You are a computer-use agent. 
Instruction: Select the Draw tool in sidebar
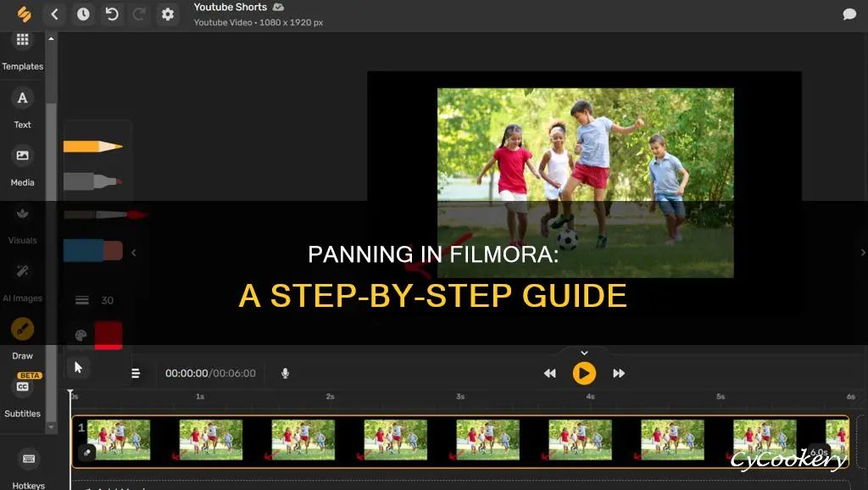22,339
